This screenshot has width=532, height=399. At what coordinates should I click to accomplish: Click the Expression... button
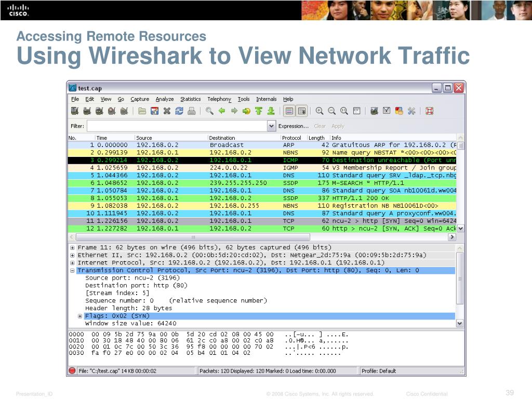pos(294,126)
